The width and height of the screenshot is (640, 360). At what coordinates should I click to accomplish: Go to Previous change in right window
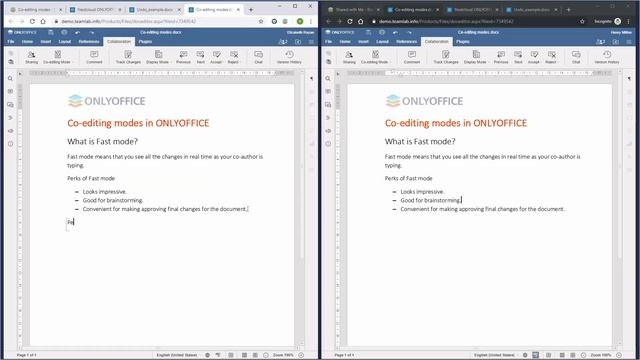coord(501,57)
